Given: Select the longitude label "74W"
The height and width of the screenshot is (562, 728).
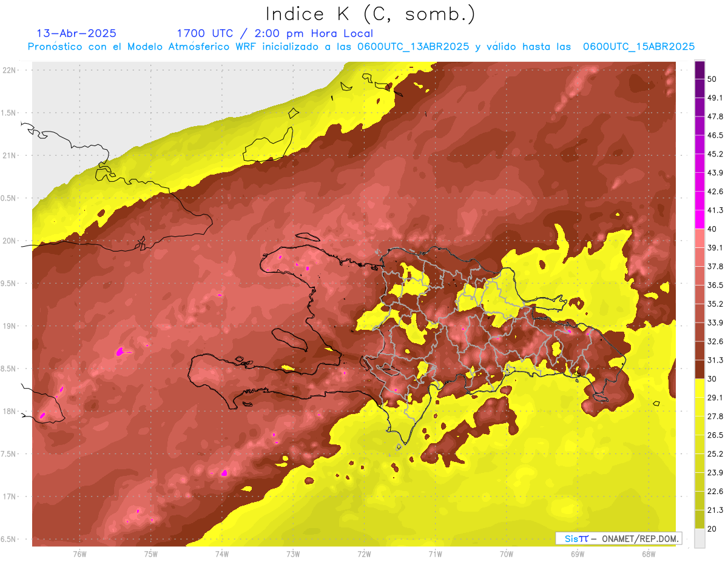Looking at the screenshot, I should pos(222,554).
